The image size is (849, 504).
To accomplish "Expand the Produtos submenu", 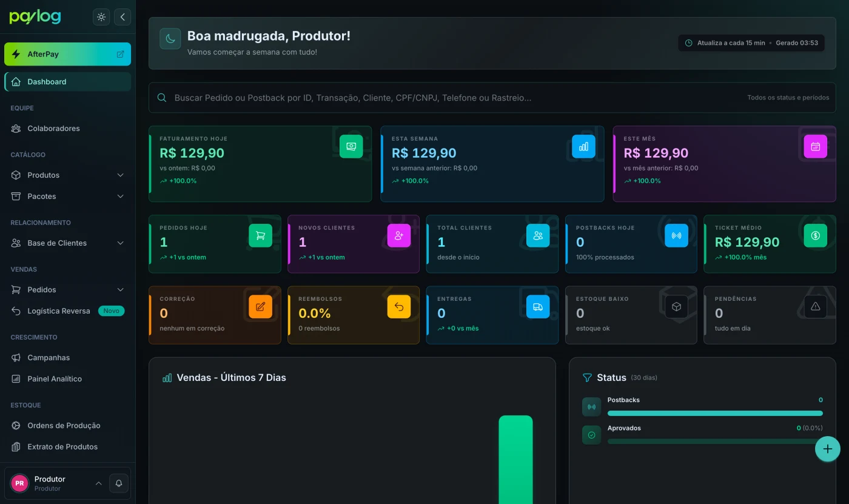I will pos(67,175).
